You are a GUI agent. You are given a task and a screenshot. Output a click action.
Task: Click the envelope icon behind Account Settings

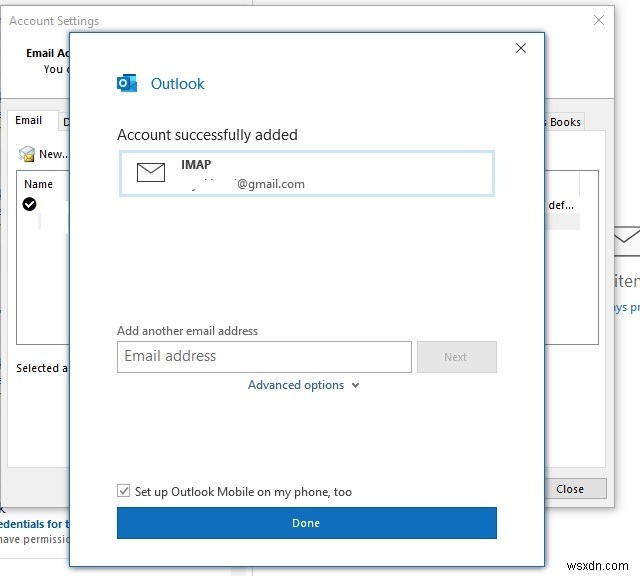coord(627,241)
